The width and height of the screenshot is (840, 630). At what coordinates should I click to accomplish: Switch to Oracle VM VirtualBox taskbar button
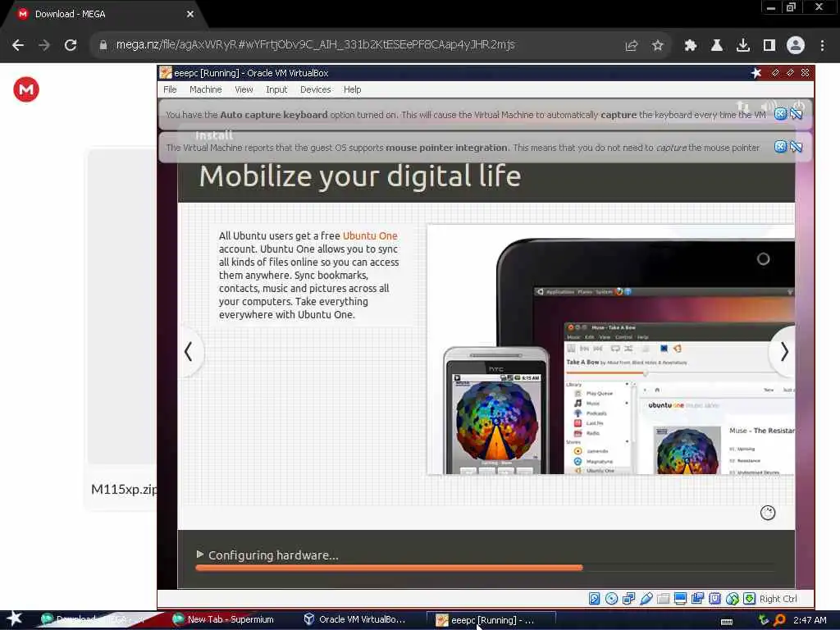point(354,619)
